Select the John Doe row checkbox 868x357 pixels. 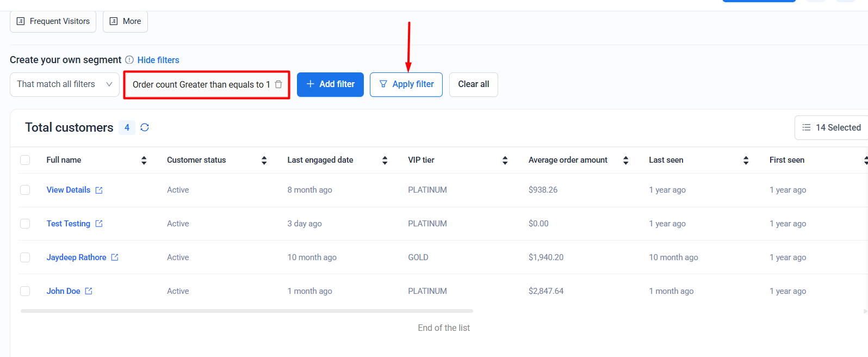[x=25, y=291]
